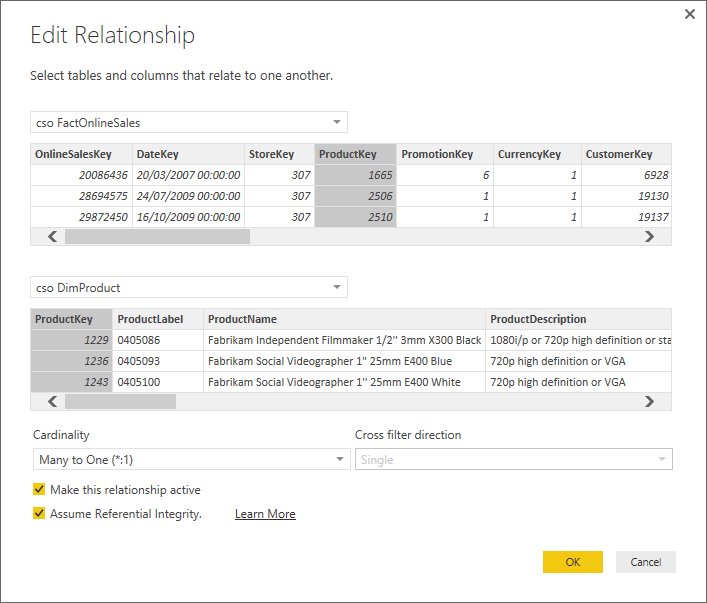
Task: Select the ProductDescription column header
Action: pyautogui.click(x=578, y=319)
